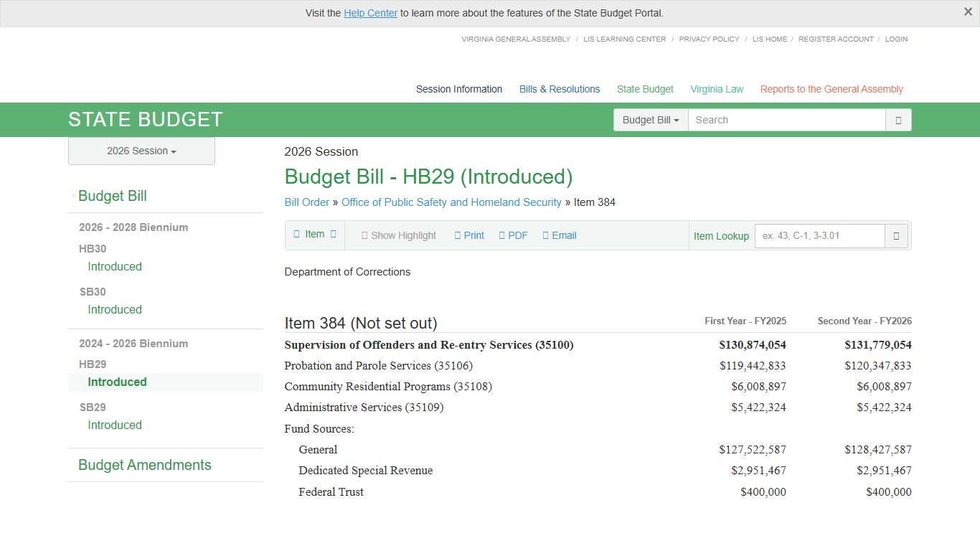Open the Office of Public Safety breadcrumb link
This screenshot has height=551, width=980.
(451, 202)
